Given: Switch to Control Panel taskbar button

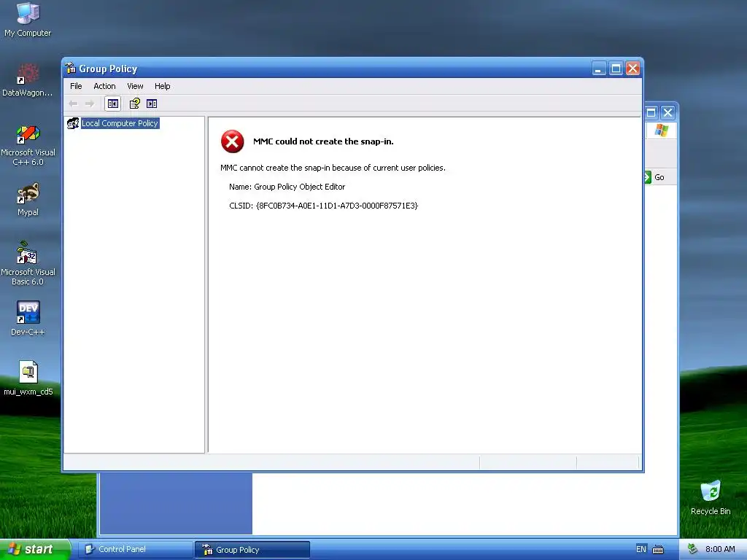Looking at the screenshot, I should point(135,550).
